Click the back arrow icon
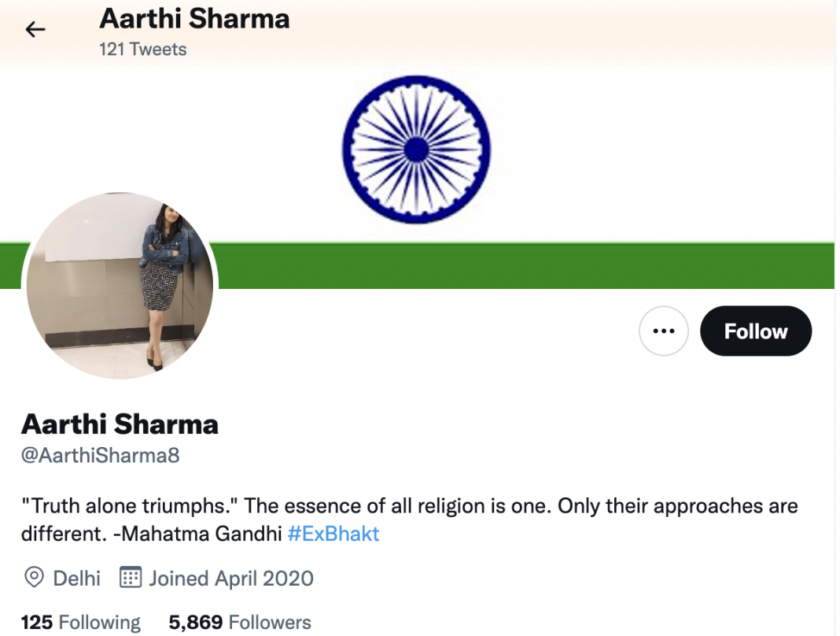 pos(35,30)
